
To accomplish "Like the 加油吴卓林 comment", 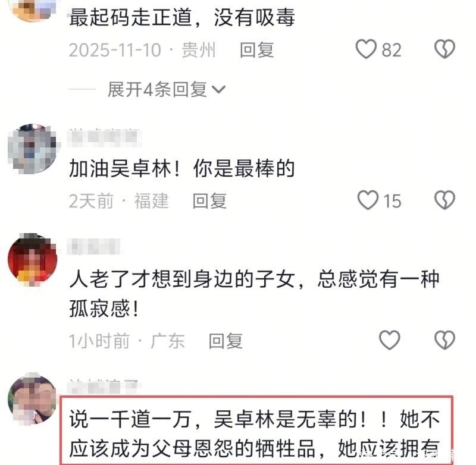I will click(x=368, y=200).
